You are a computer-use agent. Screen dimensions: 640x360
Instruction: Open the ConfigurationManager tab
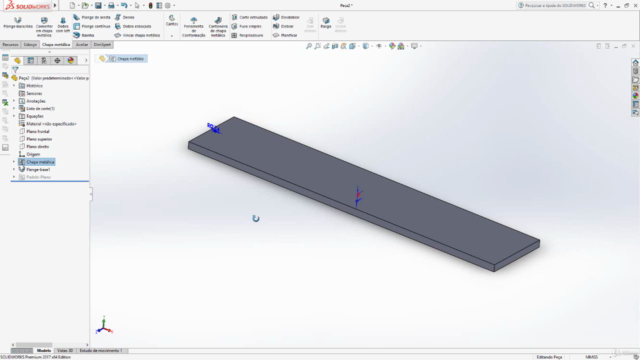pyautogui.click(x=44, y=60)
